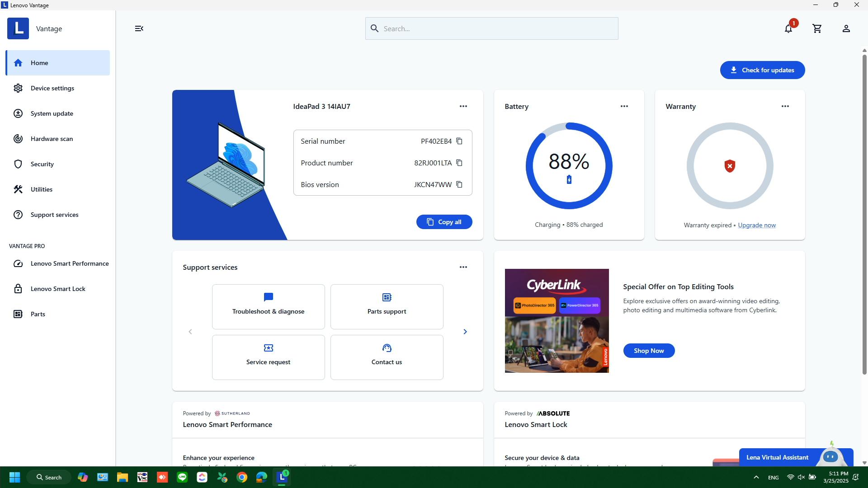The image size is (868, 488).
Task: Open Contact us tile
Action: pyautogui.click(x=387, y=357)
